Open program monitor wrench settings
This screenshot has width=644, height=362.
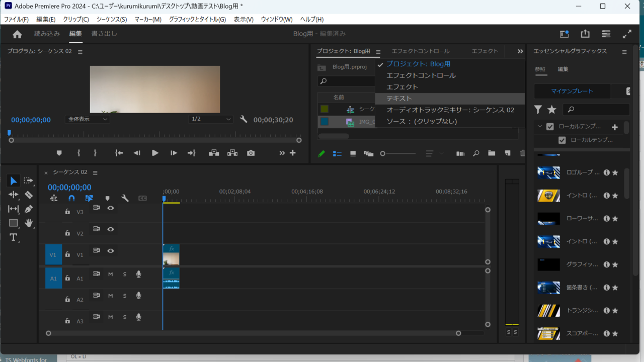point(244,119)
